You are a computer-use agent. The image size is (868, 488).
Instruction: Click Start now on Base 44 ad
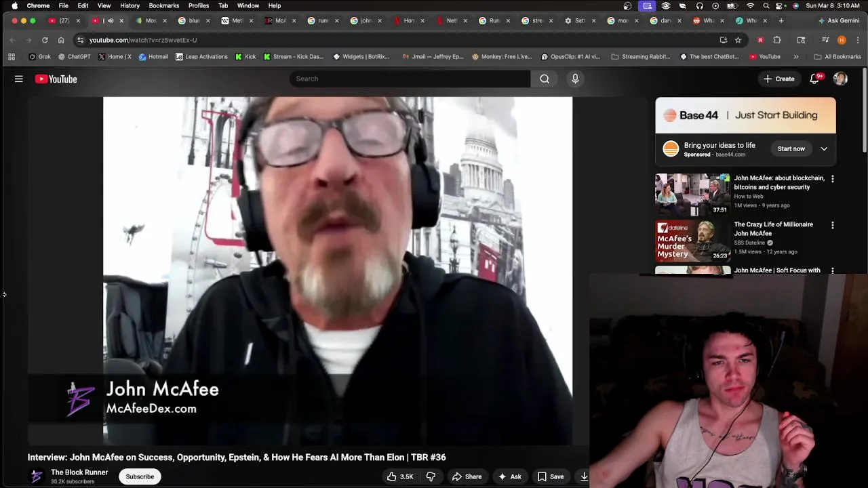[791, 149]
